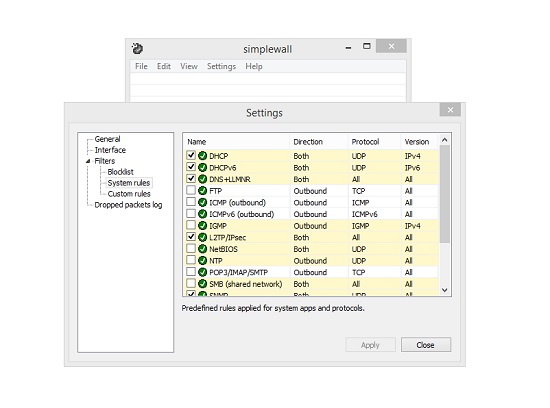550x408 pixels.
Task: Select General in settings tree
Action: (107, 139)
